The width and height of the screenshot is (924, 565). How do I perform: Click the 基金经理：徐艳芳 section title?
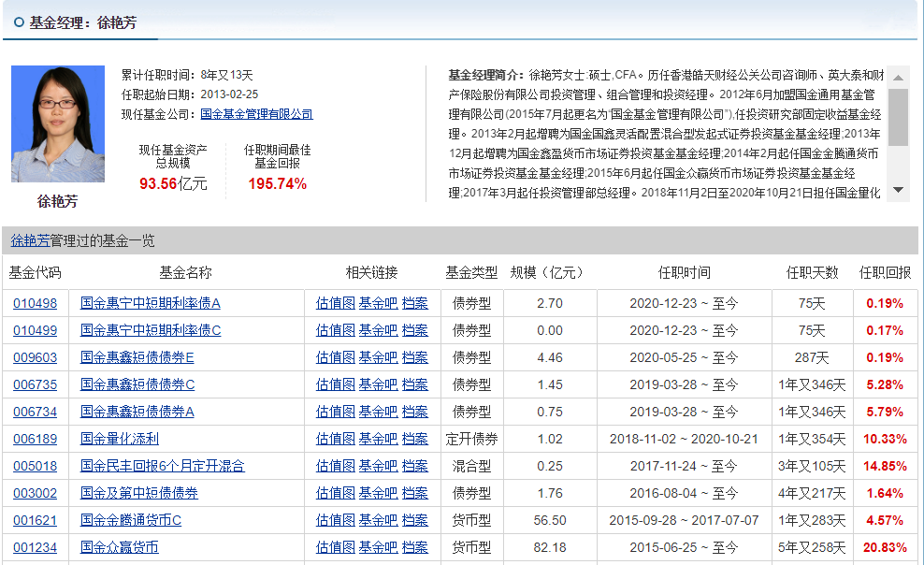[x=83, y=23]
